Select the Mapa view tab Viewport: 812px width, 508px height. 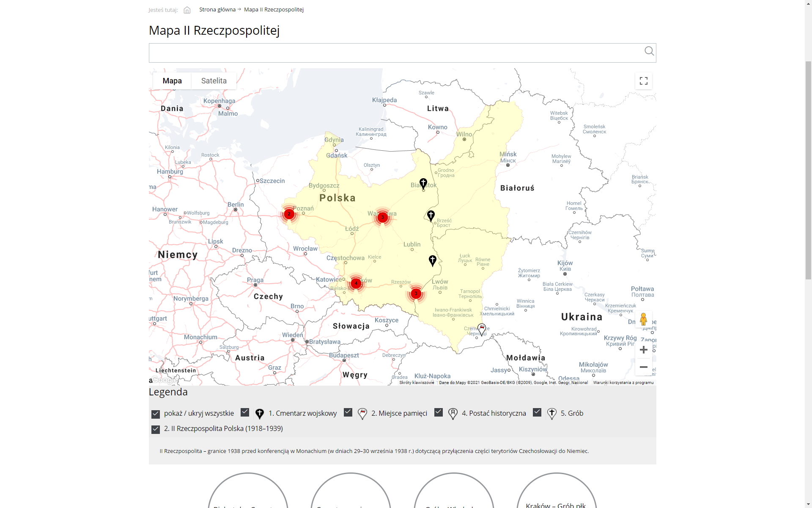pyautogui.click(x=172, y=81)
